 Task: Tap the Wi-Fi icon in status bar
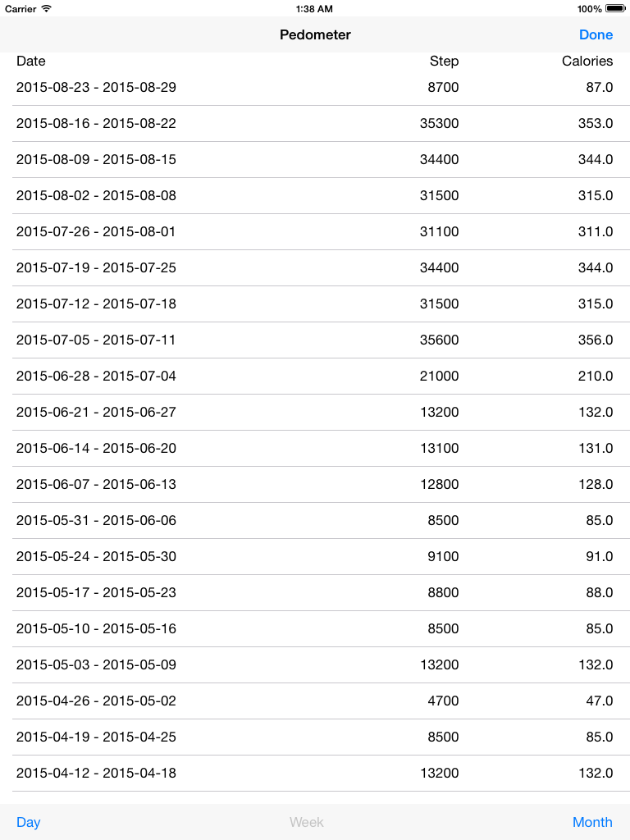point(47,8)
